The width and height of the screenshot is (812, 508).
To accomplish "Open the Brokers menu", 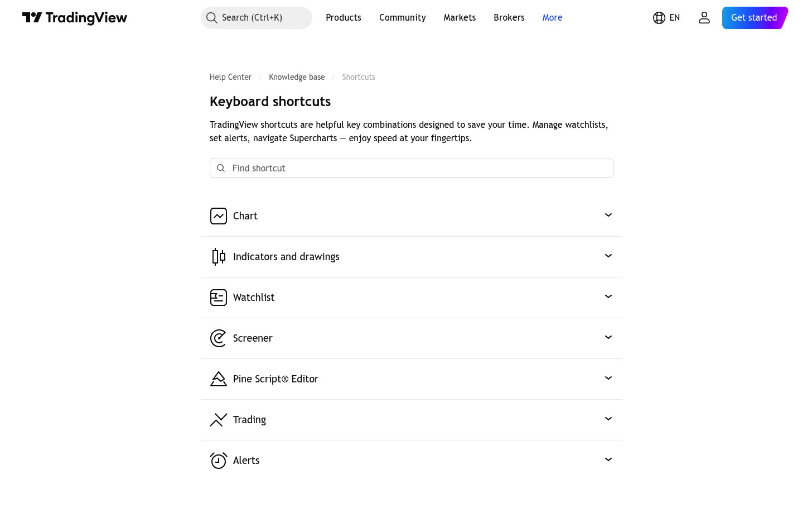I will click(509, 18).
